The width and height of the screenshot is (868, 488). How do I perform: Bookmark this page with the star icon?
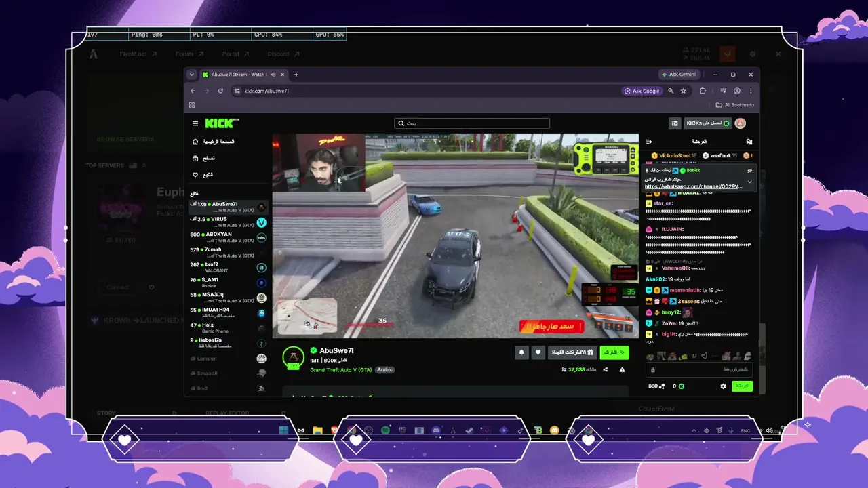point(684,91)
